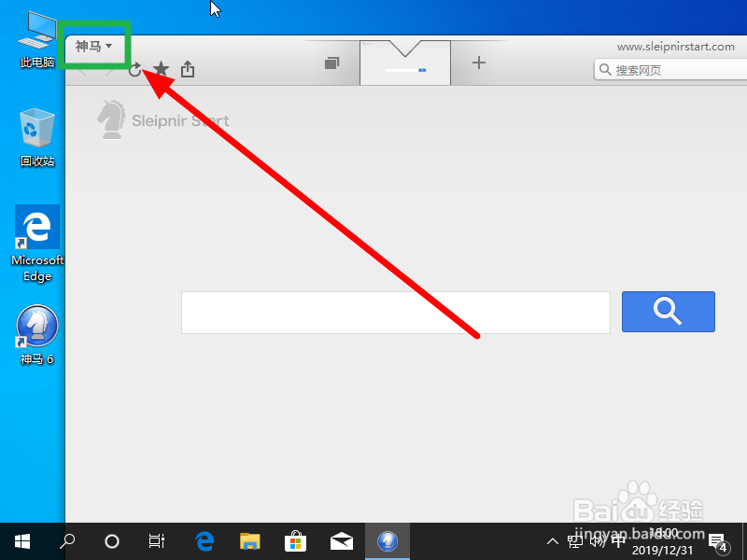Reload the page with the refresh icon
This screenshot has height=560, width=747.
pyautogui.click(x=134, y=70)
